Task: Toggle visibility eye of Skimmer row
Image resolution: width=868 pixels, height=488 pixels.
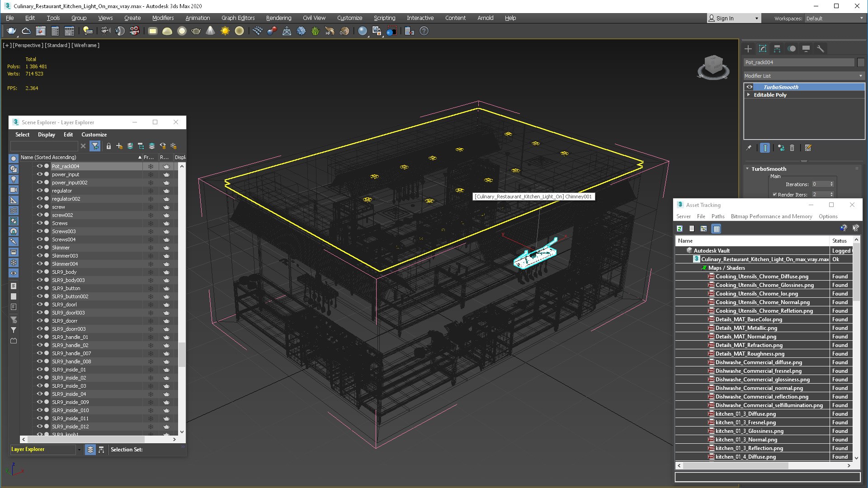Action: 39,248
